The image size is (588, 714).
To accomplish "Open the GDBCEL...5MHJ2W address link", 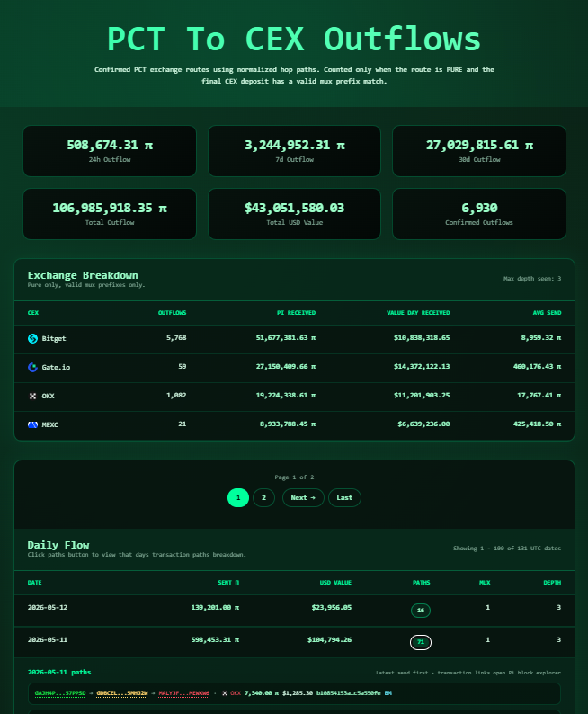I will (122, 693).
